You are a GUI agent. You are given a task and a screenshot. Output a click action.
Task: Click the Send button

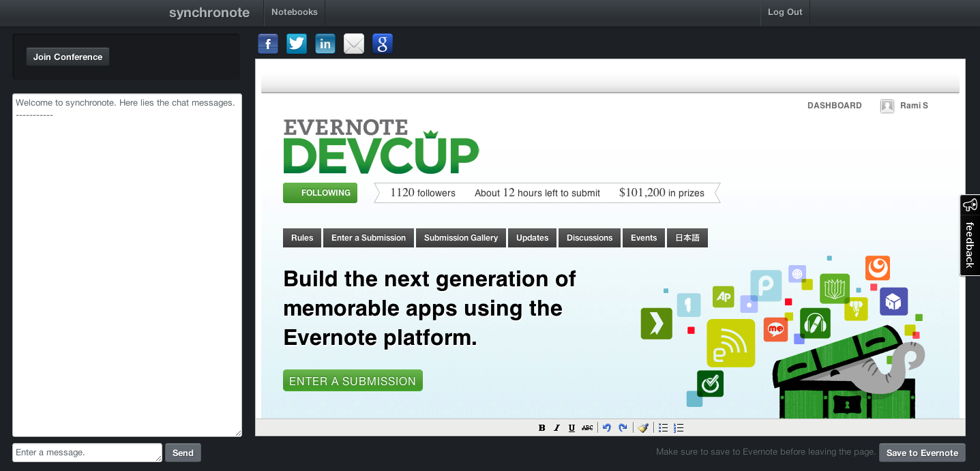(x=183, y=453)
